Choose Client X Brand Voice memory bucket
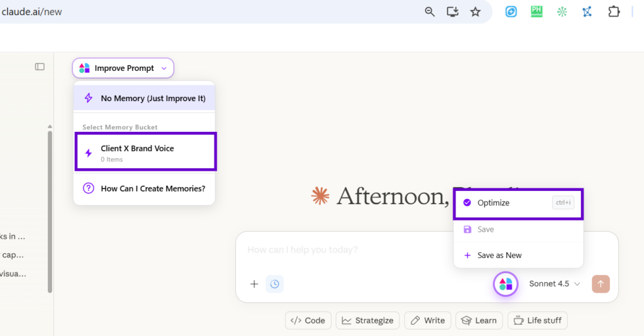644x336 pixels. (145, 152)
